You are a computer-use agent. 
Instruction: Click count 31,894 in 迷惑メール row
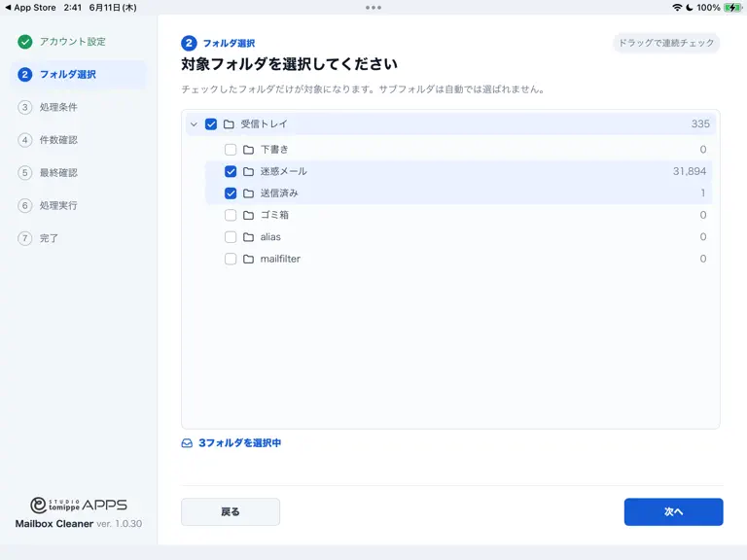(x=690, y=171)
